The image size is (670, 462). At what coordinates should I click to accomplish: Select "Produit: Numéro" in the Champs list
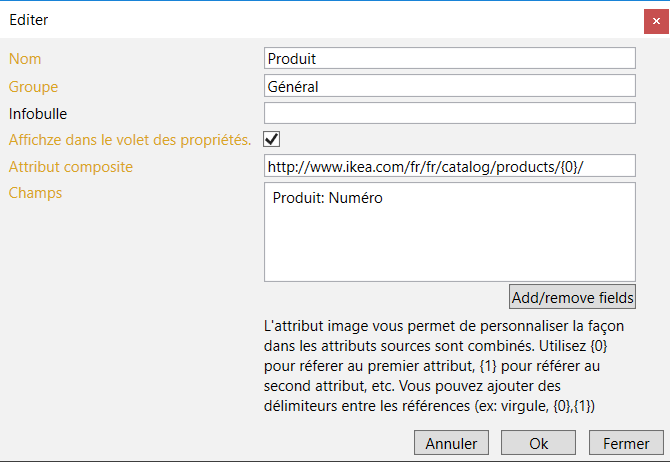pos(328,198)
